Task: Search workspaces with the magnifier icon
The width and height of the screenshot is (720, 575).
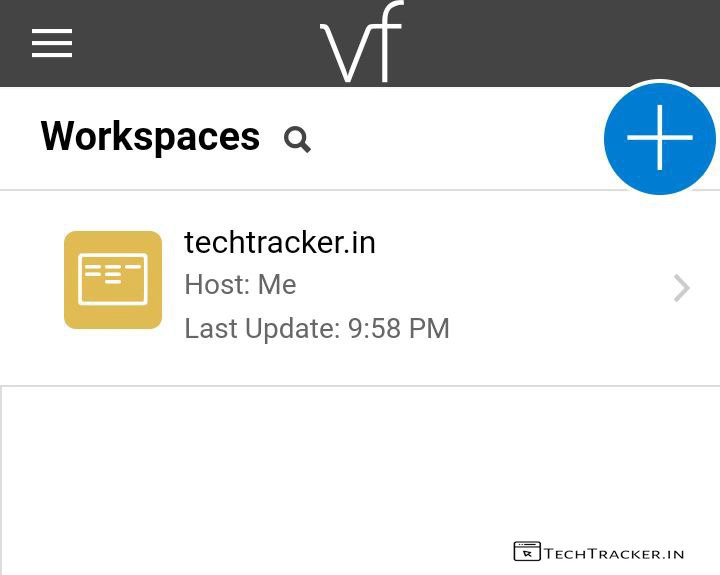Action: [297, 139]
